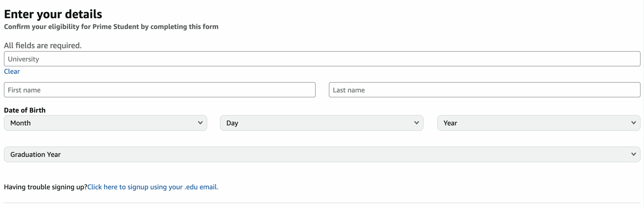This screenshot has width=644, height=208.
Task: Click the horizontal divider below signup link
Action: click(322, 203)
